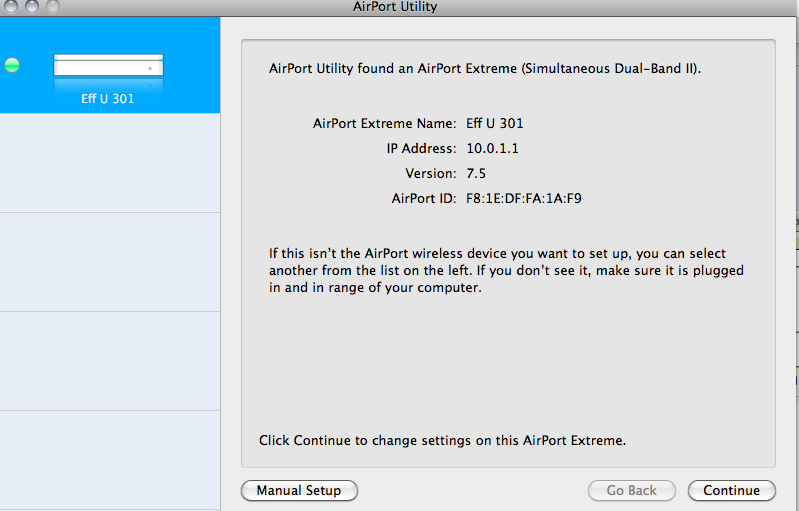The height and width of the screenshot is (511, 799).
Task: Click the third empty device list row
Action: tap(110, 361)
